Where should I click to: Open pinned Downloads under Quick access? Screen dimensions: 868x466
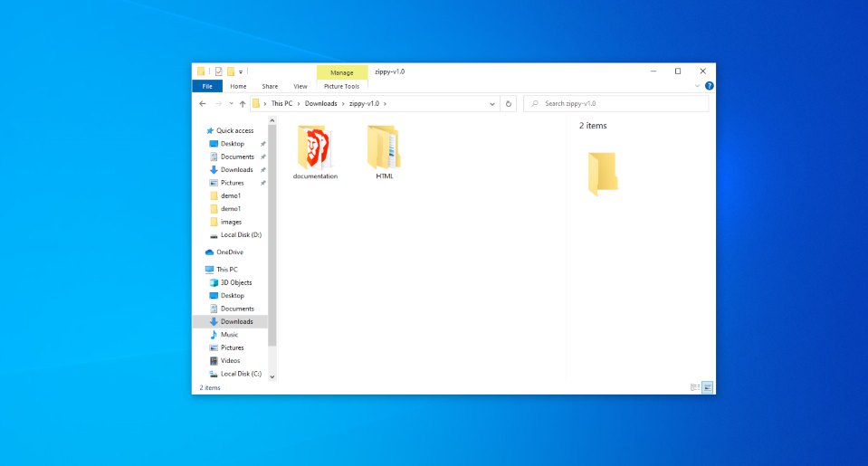(x=236, y=170)
